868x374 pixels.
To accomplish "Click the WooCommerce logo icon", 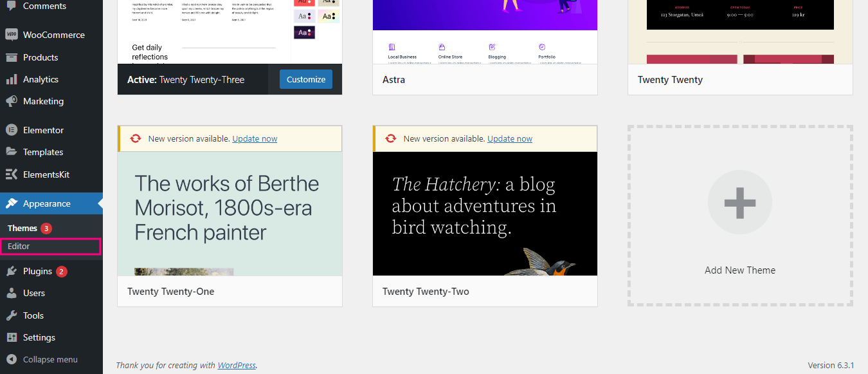I will (x=12, y=35).
